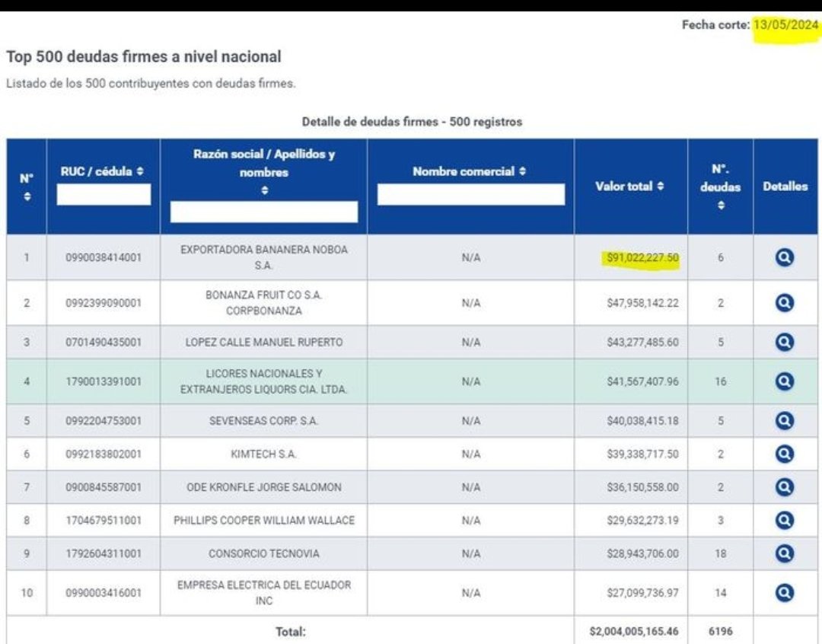Click the highlighted value $91,022,227.50
The image size is (822, 644).
pos(642,257)
